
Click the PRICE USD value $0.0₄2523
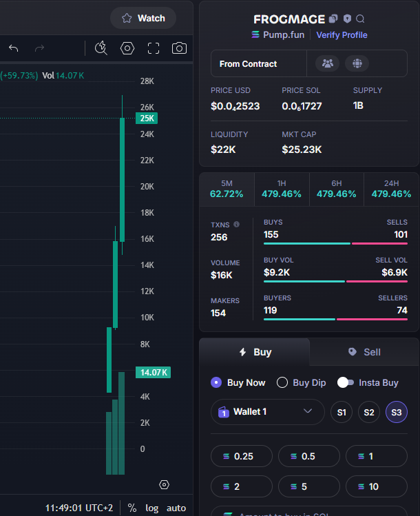235,106
